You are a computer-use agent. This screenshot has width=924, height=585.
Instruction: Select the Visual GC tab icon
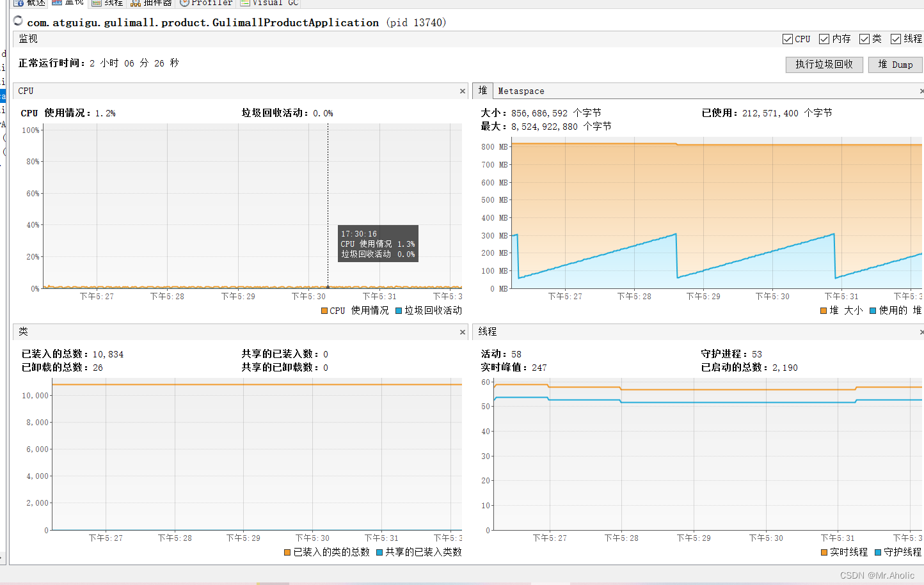(x=244, y=3)
